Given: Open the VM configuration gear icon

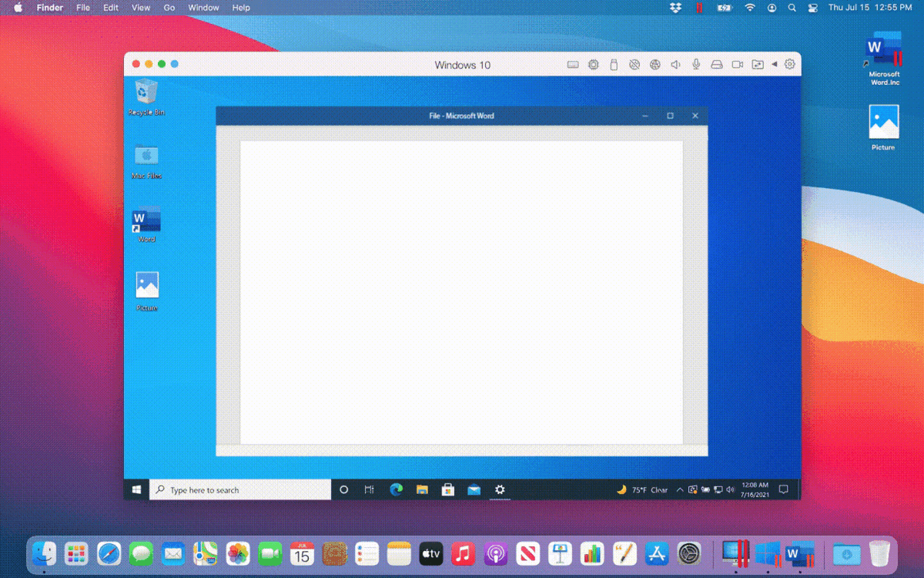Looking at the screenshot, I should [789, 65].
